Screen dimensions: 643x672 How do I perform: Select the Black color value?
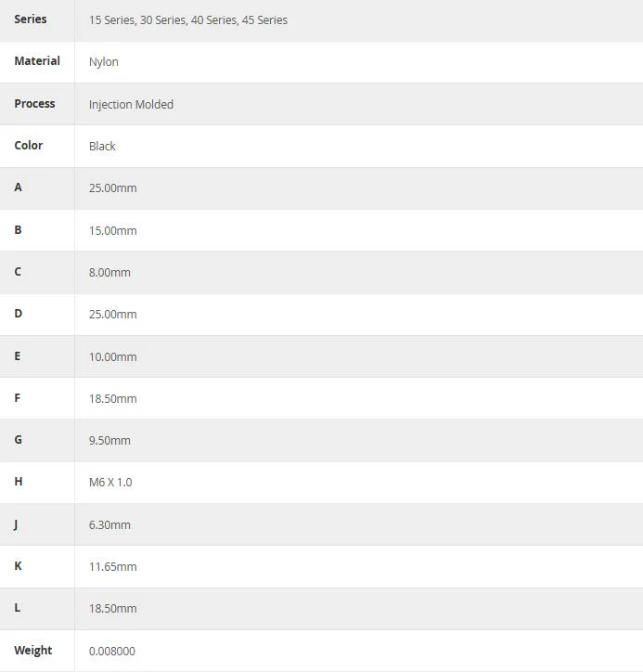coord(102,146)
